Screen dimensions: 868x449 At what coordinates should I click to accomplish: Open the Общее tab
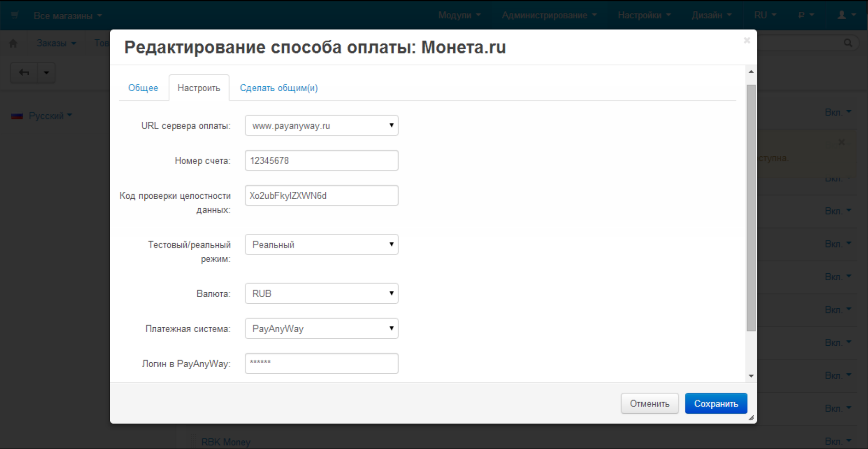coord(143,88)
